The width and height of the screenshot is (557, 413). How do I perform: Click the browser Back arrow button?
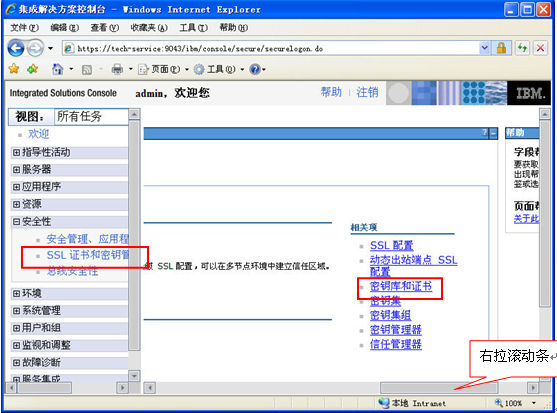[16, 48]
